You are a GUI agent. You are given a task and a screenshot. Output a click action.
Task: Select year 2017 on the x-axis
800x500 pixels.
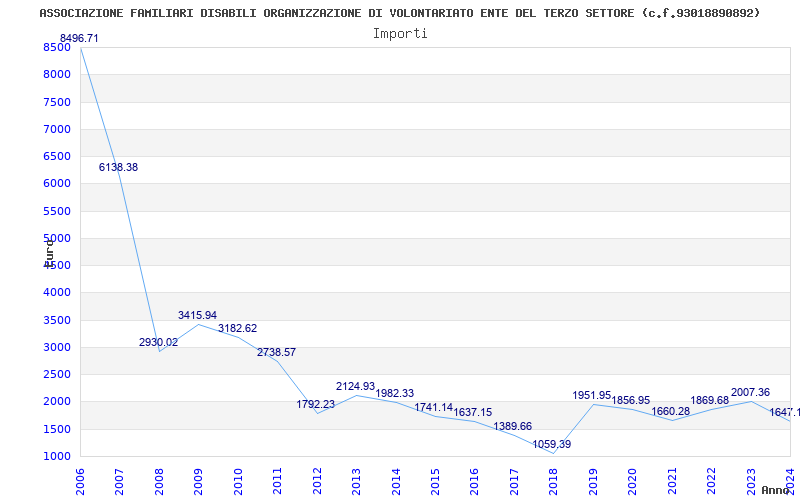click(514, 482)
